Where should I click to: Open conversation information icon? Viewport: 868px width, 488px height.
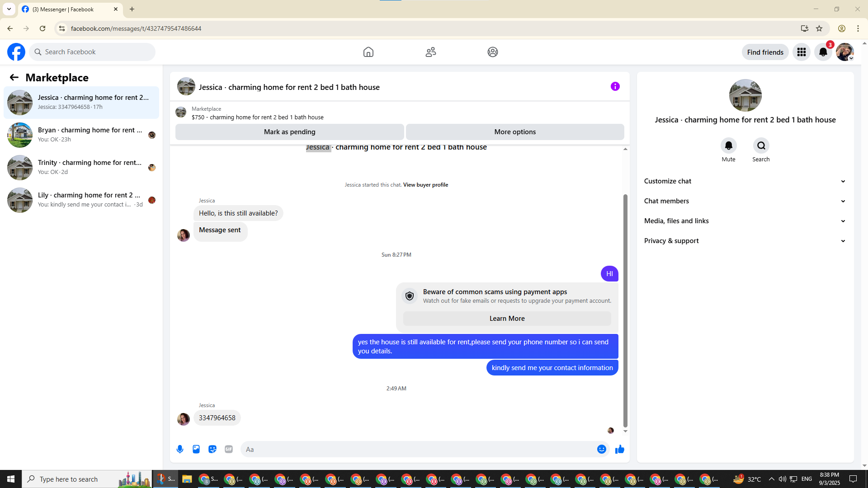pos(615,86)
